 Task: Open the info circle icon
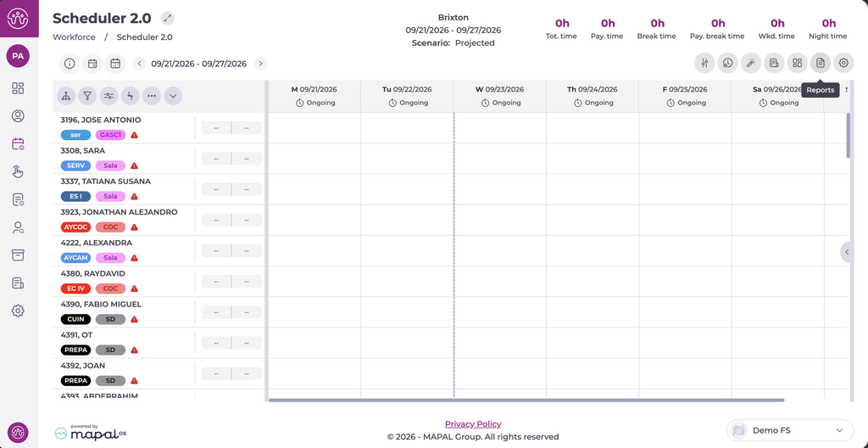click(70, 64)
